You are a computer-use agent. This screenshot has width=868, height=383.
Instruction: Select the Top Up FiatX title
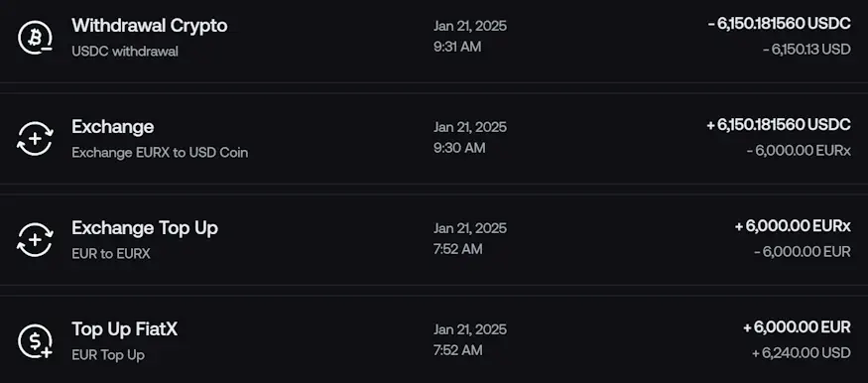pos(125,329)
